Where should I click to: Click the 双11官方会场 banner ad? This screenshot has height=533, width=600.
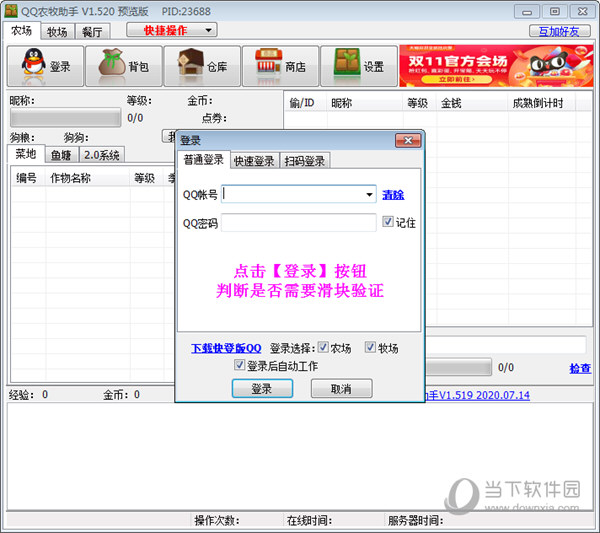coord(495,66)
